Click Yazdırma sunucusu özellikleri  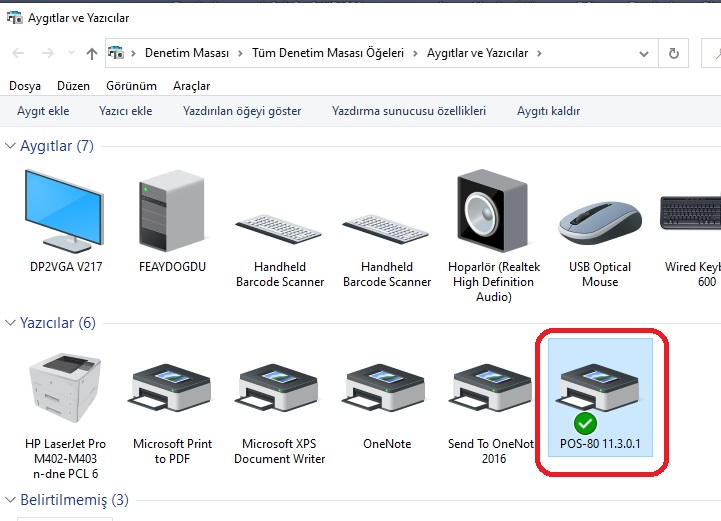pos(408,111)
